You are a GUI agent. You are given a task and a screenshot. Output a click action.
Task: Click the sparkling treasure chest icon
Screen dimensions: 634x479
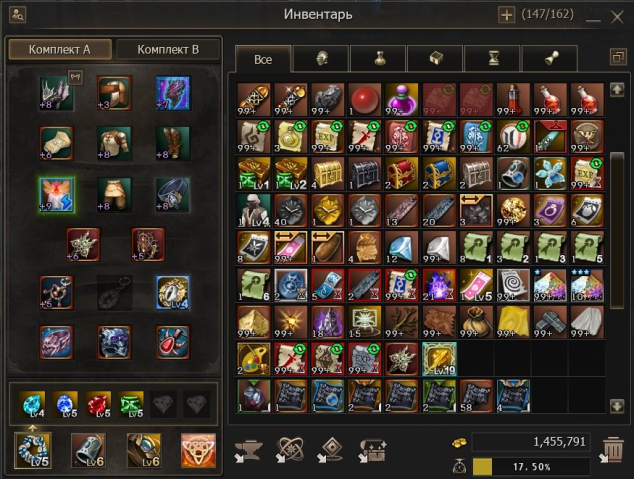pos(372,450)
